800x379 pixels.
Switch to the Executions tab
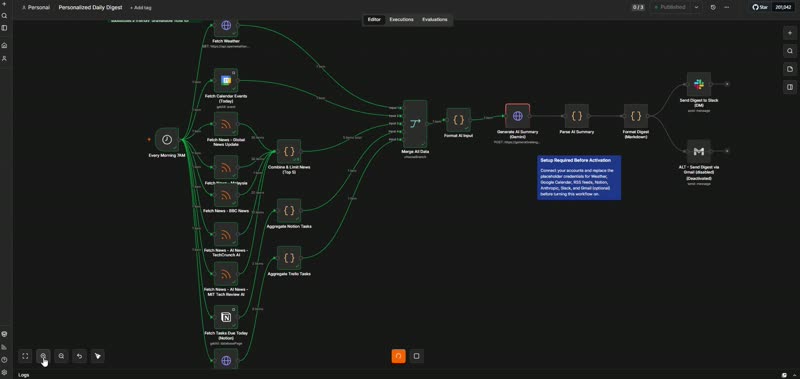pos(402,19)
